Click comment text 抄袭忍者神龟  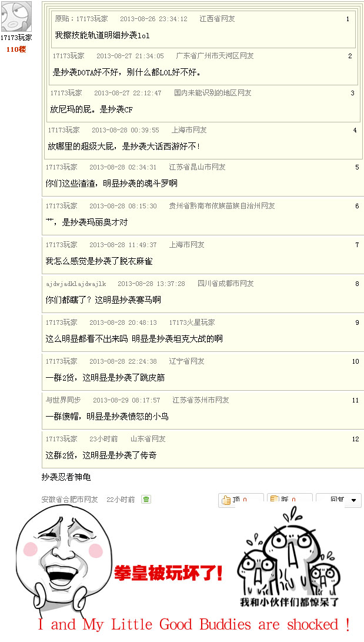coord(66,477)
